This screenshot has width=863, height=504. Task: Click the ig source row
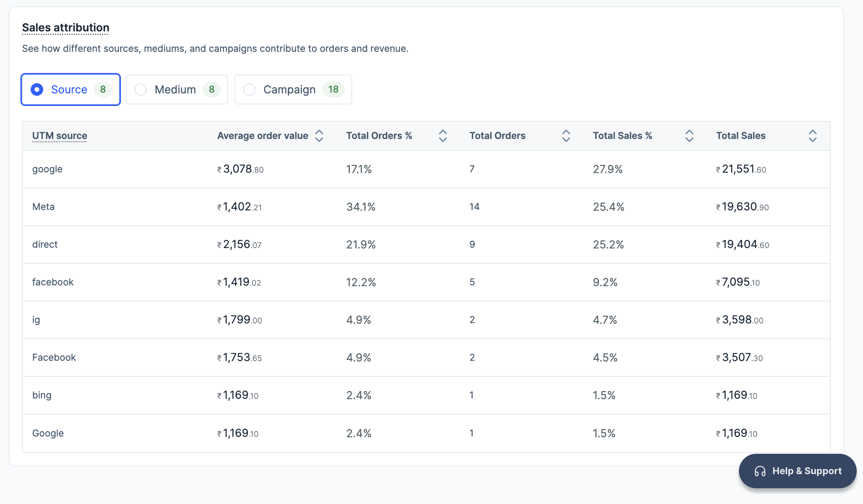pyautogui.click(x=36, y=320)
